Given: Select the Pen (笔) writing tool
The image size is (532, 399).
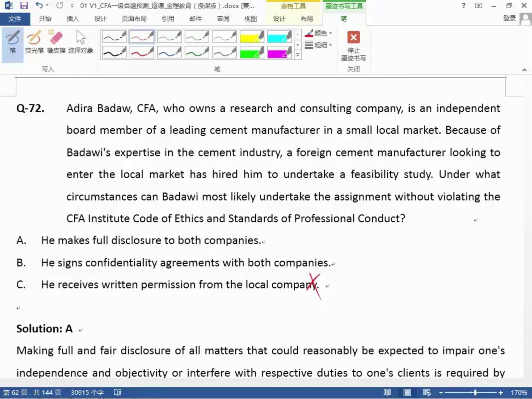Looking at the screenshot, I should pyautogui.click(x=12, y=42).
